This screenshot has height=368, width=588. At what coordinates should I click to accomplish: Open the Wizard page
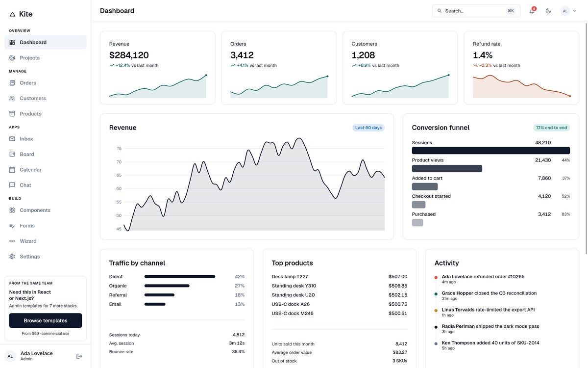46,241
